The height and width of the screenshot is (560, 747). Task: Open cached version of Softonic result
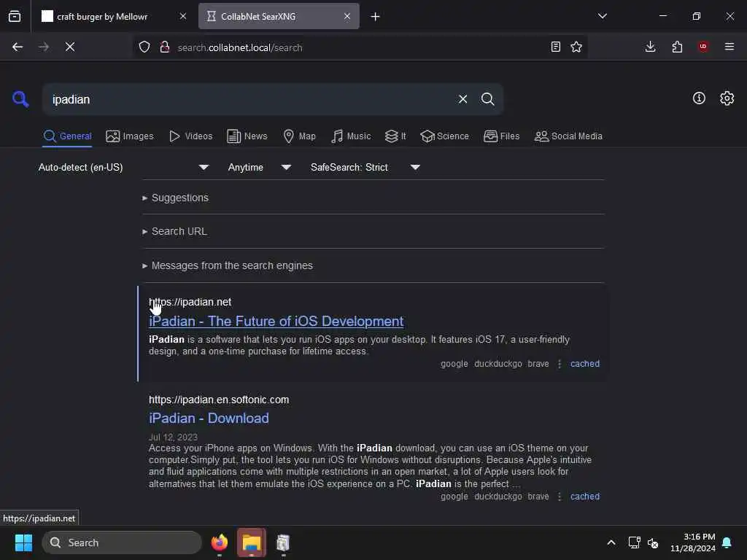(584, 496)
